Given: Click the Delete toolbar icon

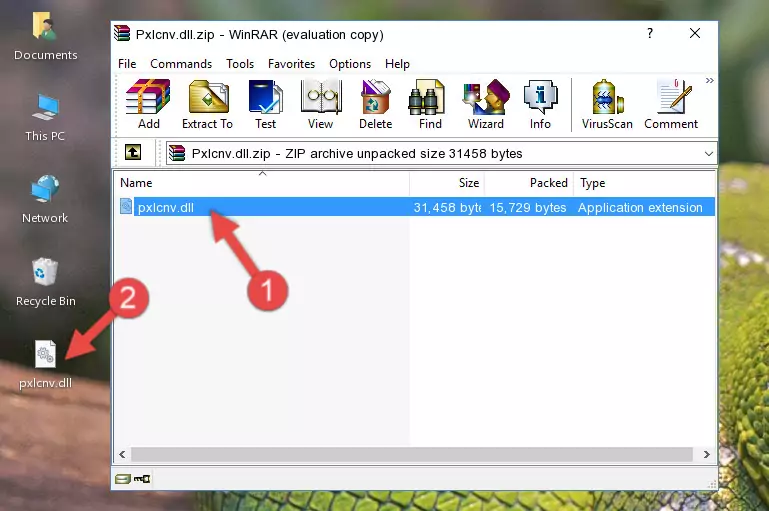Looking at the screenshot, I should click(x=375, y=104).
